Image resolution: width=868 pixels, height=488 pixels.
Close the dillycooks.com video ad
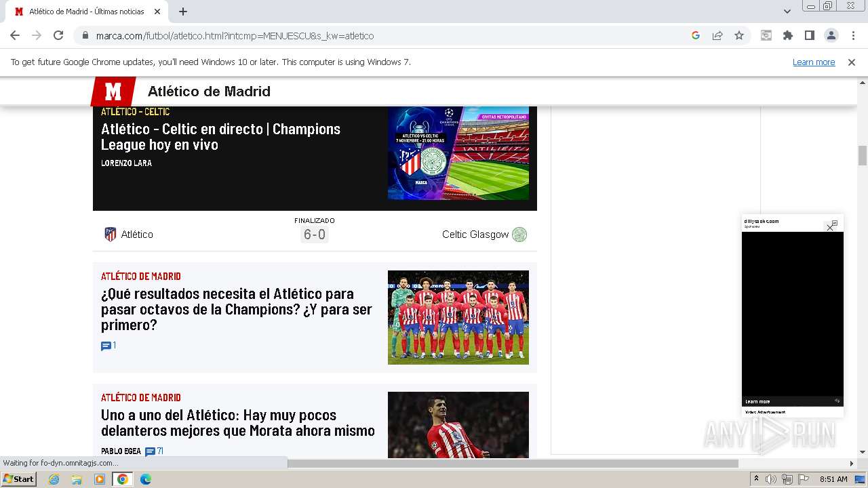tap(830, 228)
